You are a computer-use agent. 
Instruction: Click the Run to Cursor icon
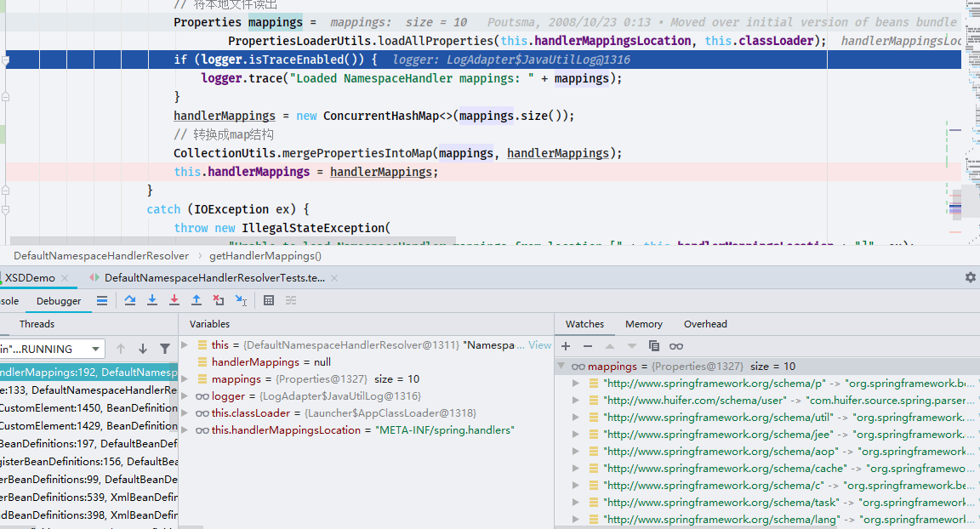tap(241, 300)
